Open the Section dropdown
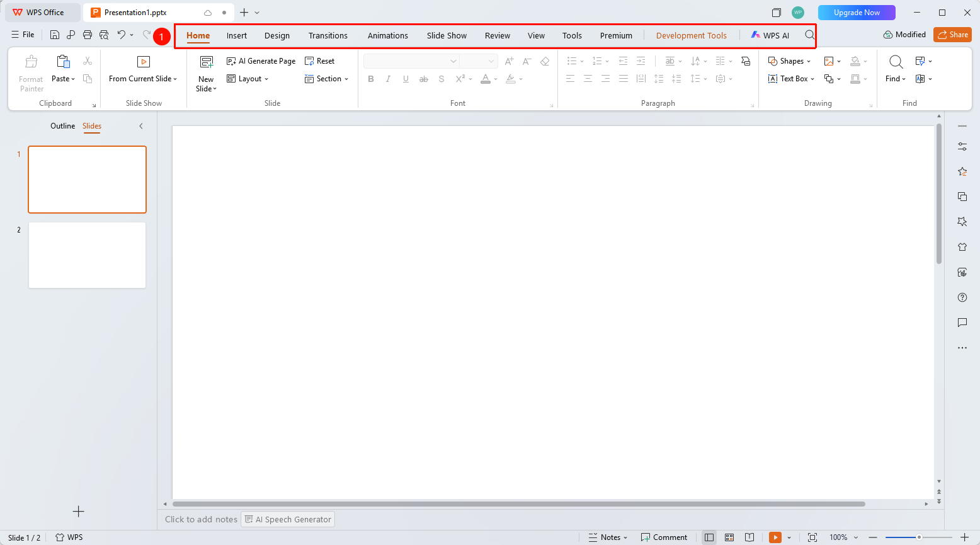The image size is (980, 545). point(327,79)
